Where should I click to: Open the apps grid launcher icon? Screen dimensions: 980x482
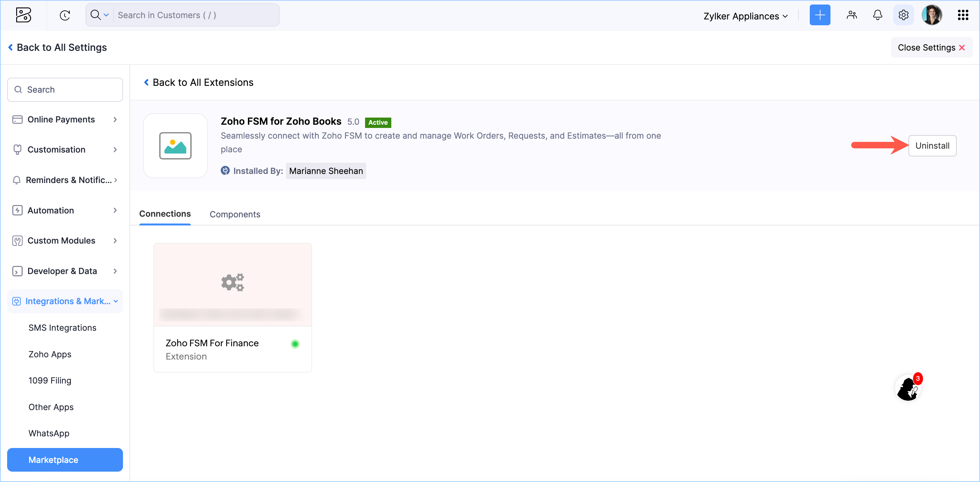pos(963,15)
